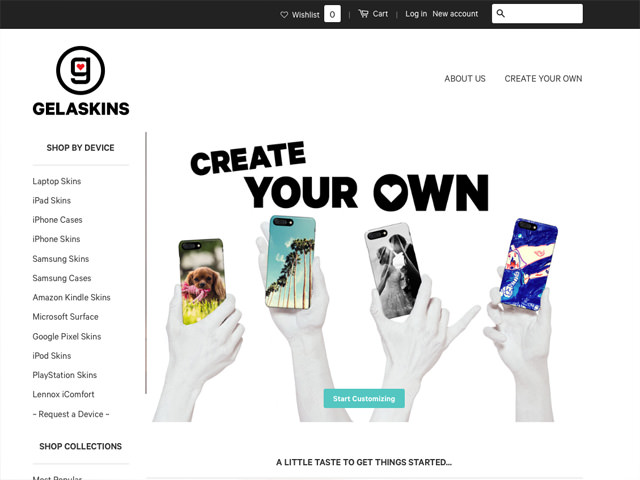Viewport: 640px width, 480px height.
Task: Select the wedding photo phone case
Action: [394, 270]
